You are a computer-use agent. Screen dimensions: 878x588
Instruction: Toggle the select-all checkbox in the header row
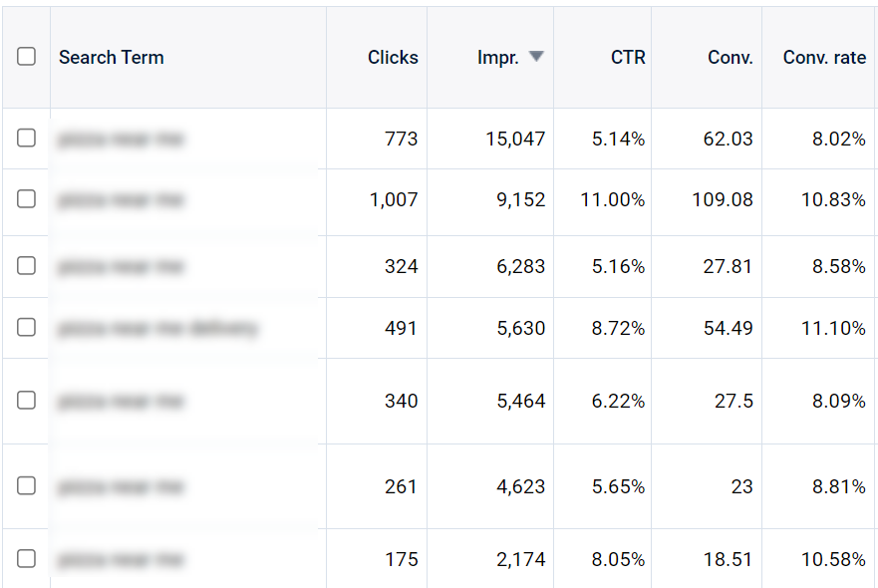coord(27,57)
